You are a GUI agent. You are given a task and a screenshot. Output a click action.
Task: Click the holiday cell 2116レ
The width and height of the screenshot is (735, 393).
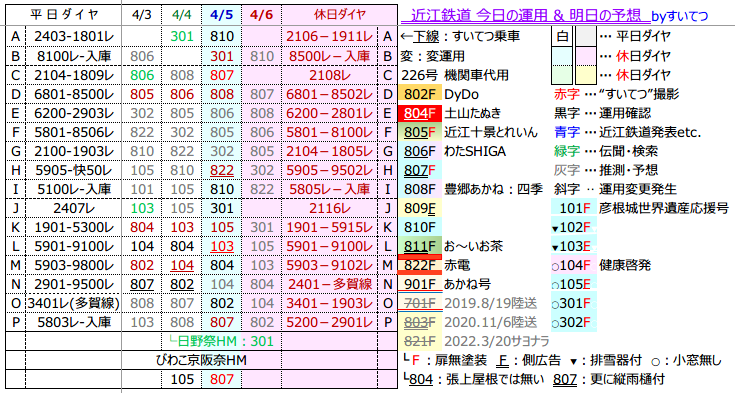click(x=330, y=208)
